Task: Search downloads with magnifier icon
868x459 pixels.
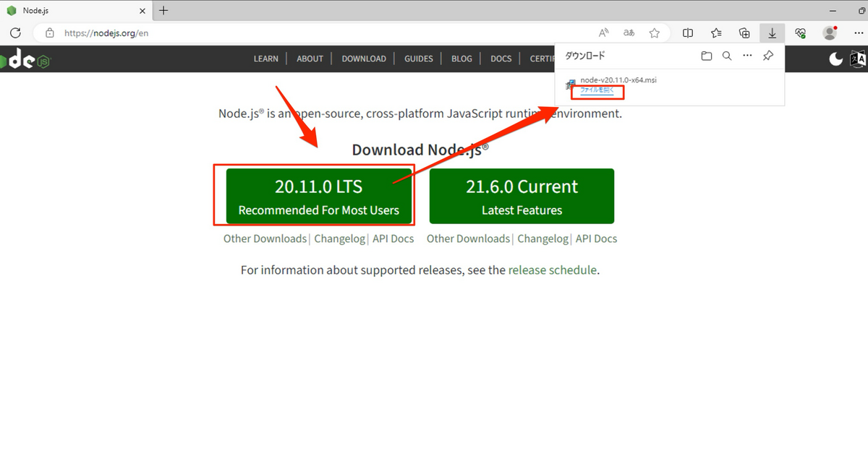Action: click(727, 56)
